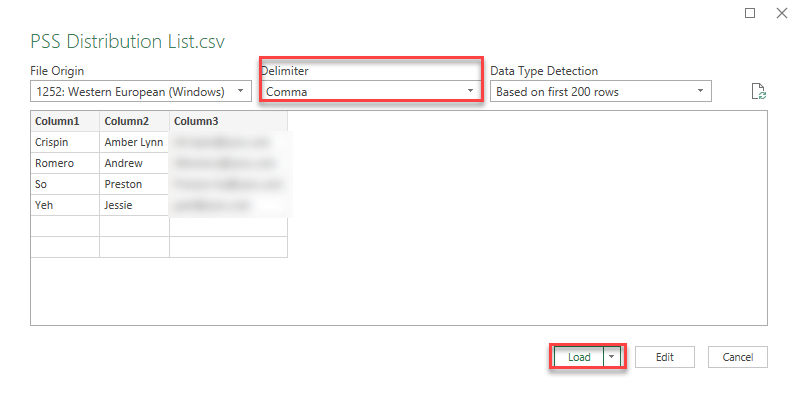Select the Romero cell
Screen dimensions: 798x398
[x=65, y=163]
